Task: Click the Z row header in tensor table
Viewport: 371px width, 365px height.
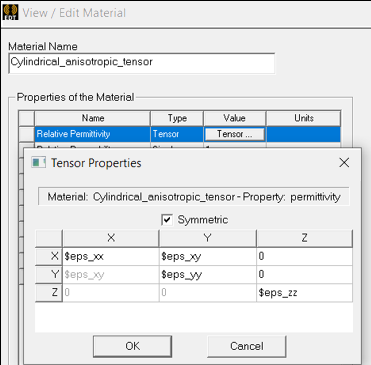Action: point(49,293)
